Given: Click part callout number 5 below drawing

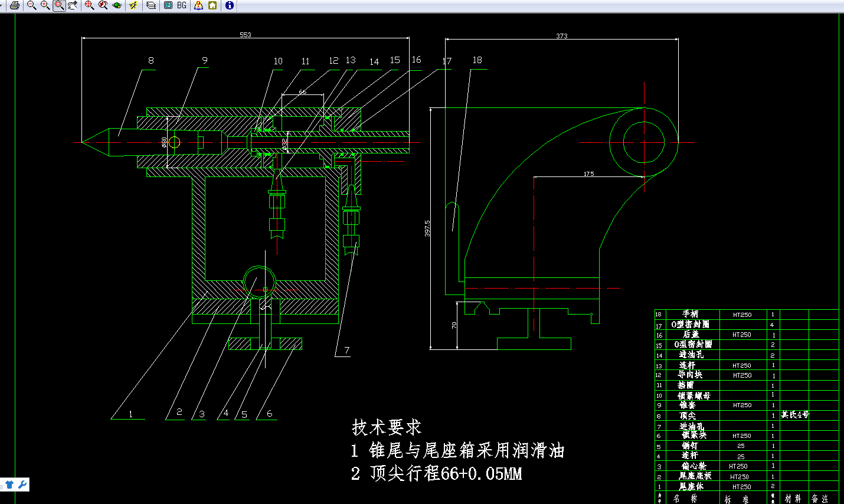Looking at the screenshot, I should pyautogui.click(x=244, y=415).
